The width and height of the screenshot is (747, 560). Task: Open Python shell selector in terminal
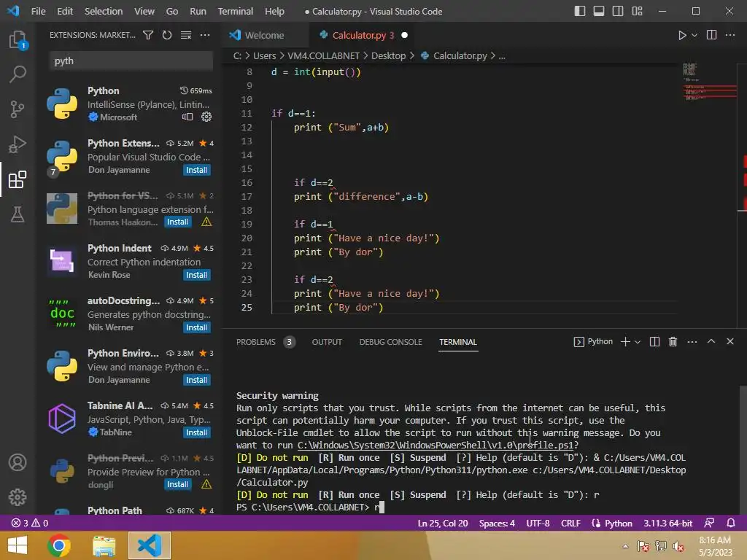(x=593, y=341)
